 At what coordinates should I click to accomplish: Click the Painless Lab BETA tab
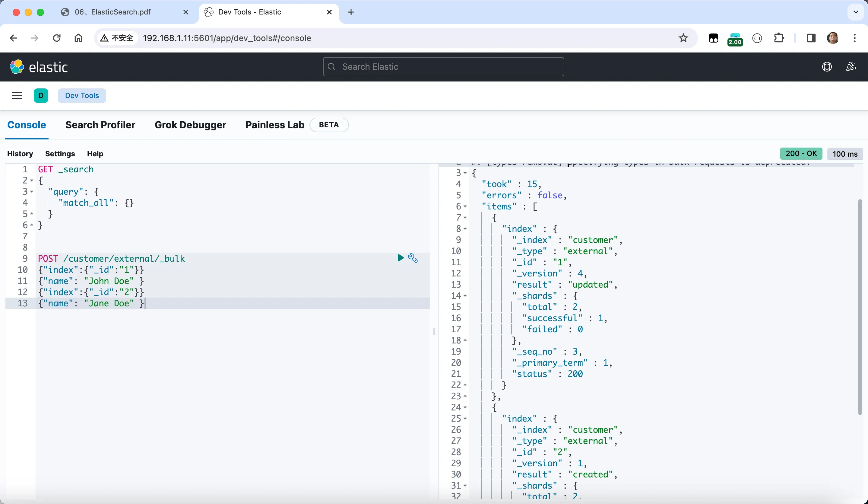[x=294, y=125]
